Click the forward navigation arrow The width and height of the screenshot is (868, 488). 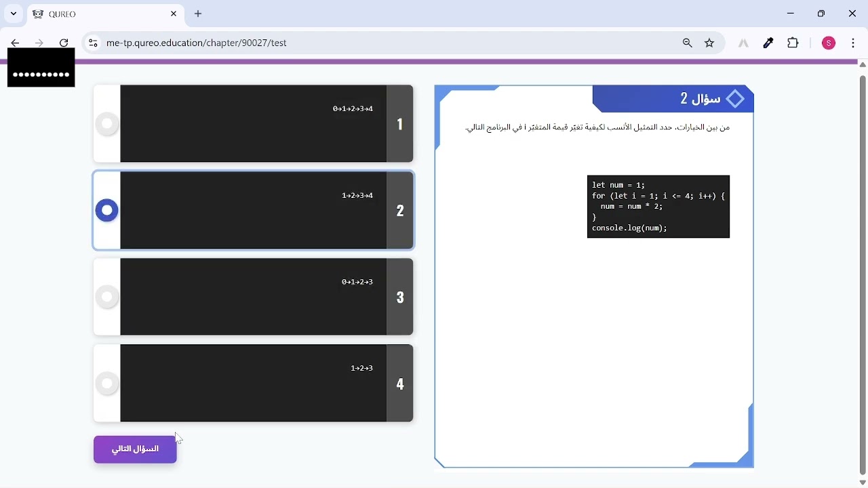[40, 43]
